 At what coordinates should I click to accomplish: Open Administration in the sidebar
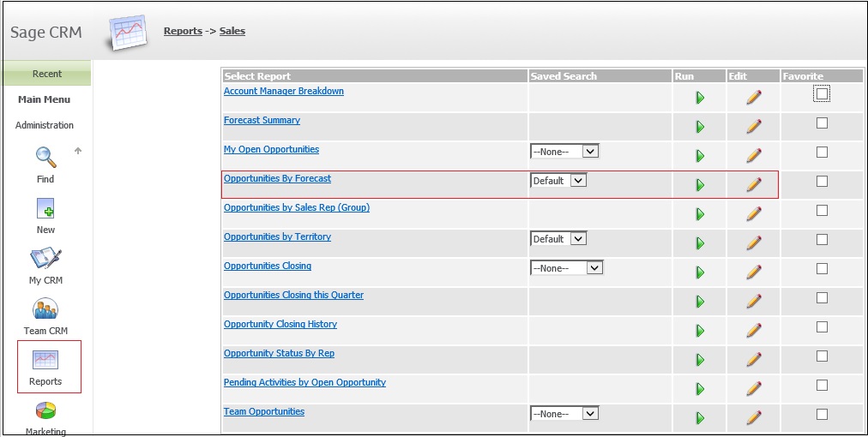(45, 125)
